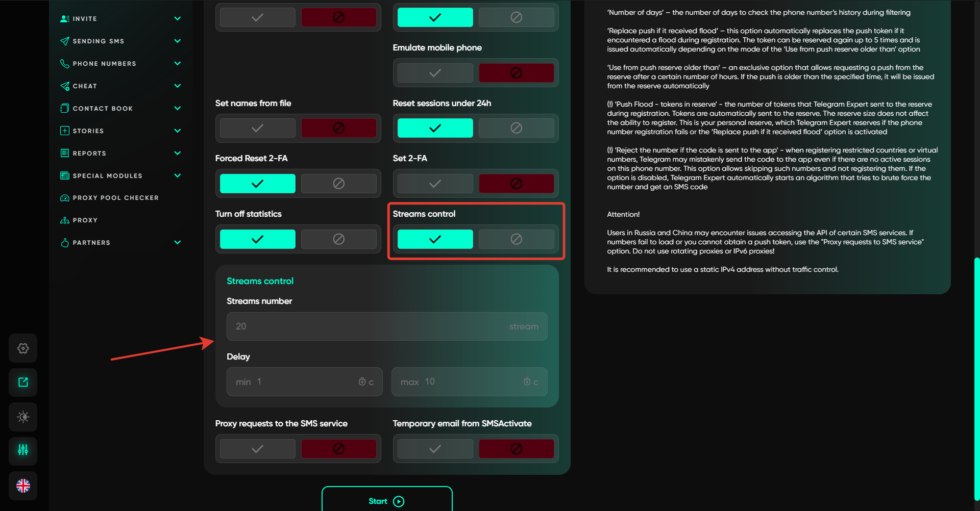Click the external link icon in left rail

click(23, 382)
